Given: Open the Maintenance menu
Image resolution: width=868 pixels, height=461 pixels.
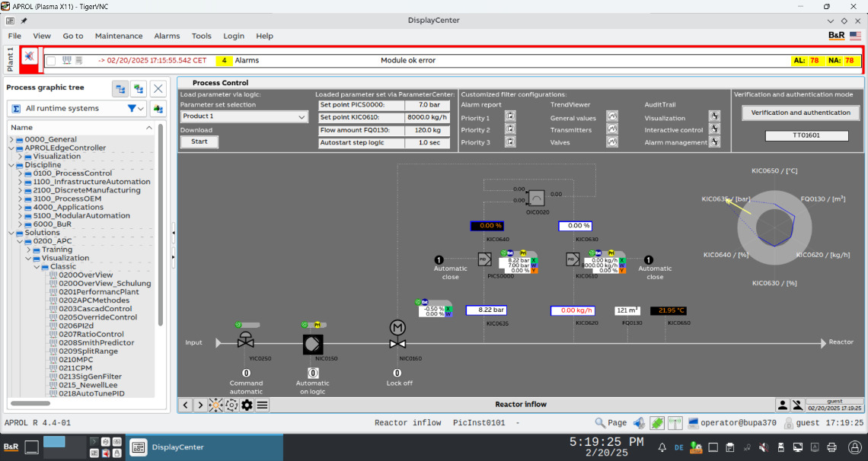Looking at the screenshot, I should tap(119, 36).
